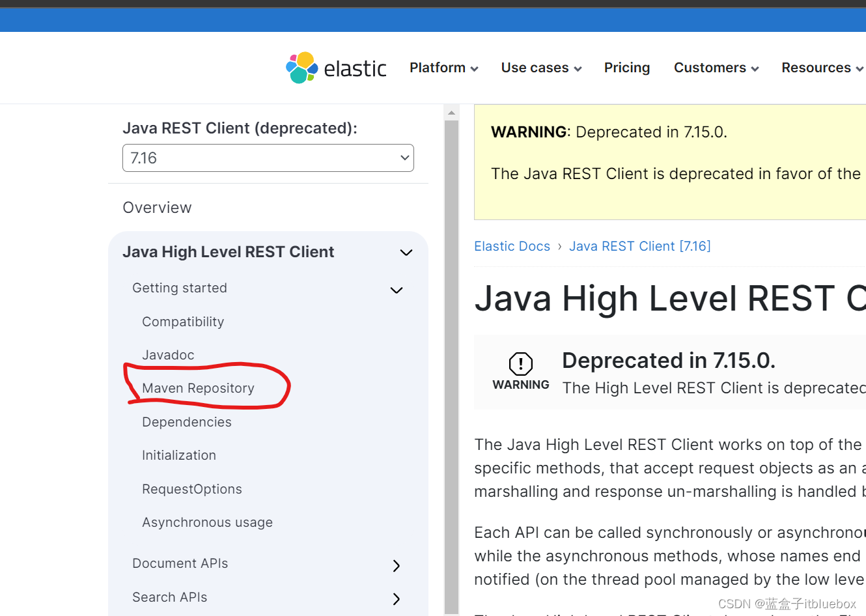The width and height of the screenshot is (866, 616).
Task: Follow the Java REST Client [7.16] breadcrumb
Action: tap(640, 246)
